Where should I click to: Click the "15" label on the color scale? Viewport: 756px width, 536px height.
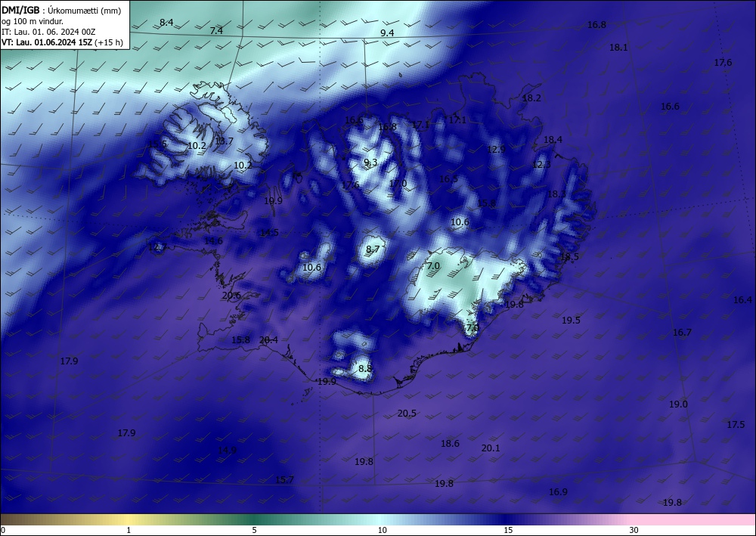(x=508, y=531)
